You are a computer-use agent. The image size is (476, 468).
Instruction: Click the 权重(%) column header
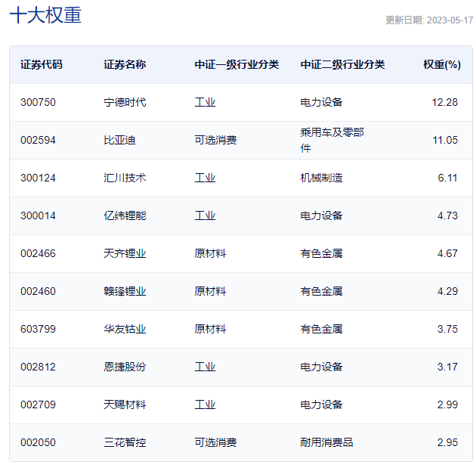pyautogui.click(x=442, y=65)
